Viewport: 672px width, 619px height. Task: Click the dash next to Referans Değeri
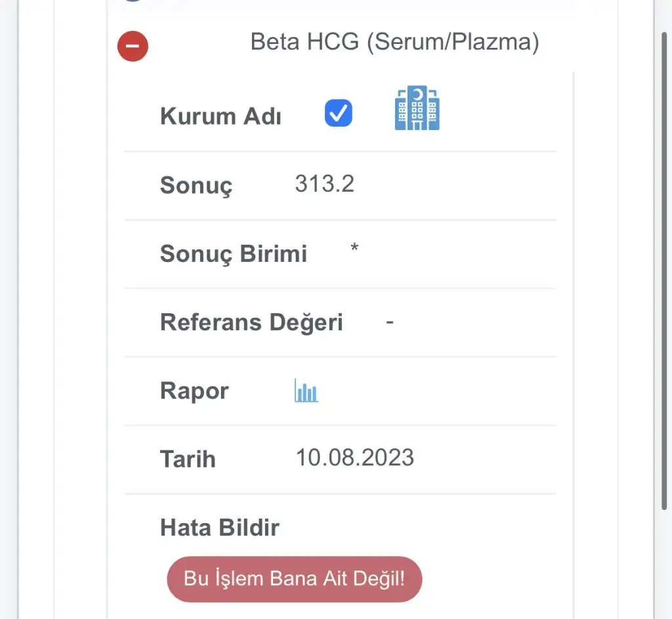pos(390,322)
